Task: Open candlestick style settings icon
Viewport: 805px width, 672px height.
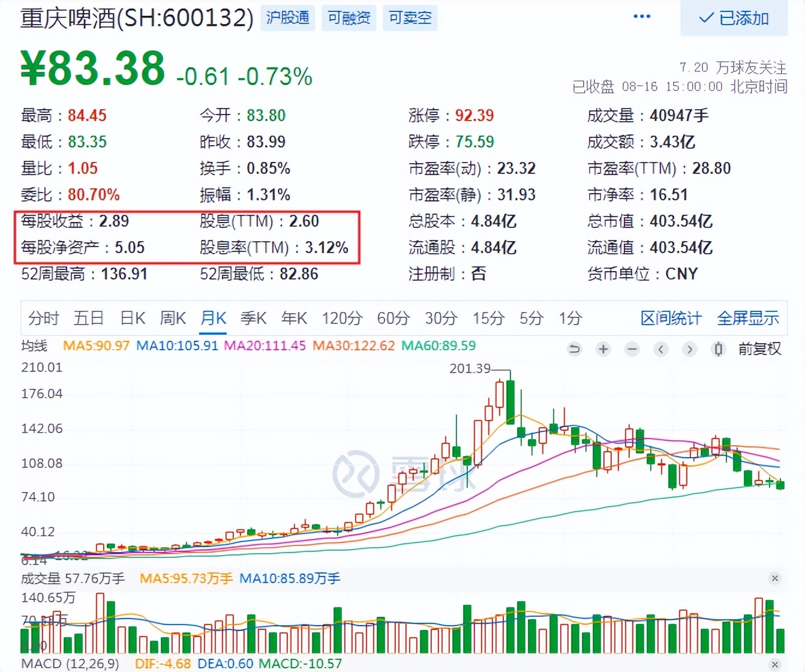Action: click(718, 349)
